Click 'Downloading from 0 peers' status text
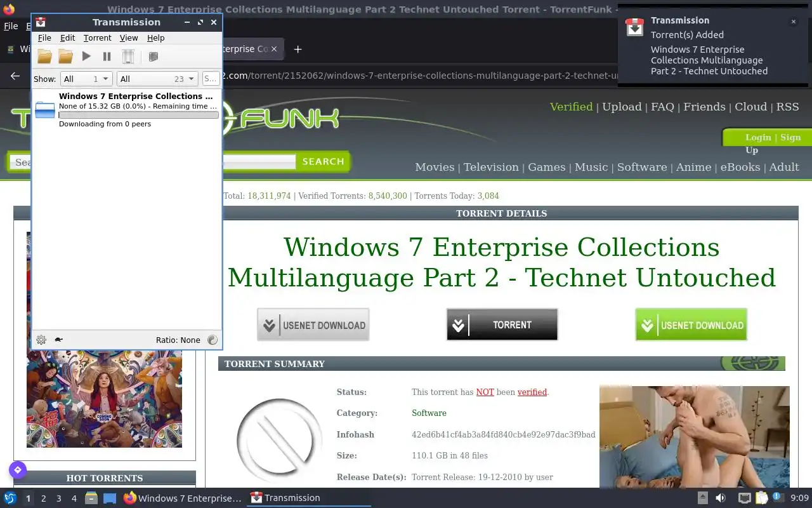Image resolution: width=812 pixels, height=508 pixels. [105, 124]
